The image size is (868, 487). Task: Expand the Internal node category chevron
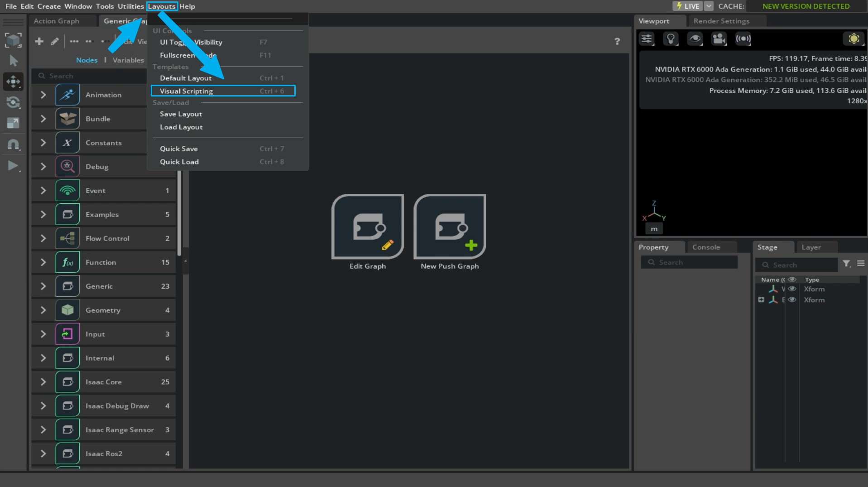click(43, 358)
